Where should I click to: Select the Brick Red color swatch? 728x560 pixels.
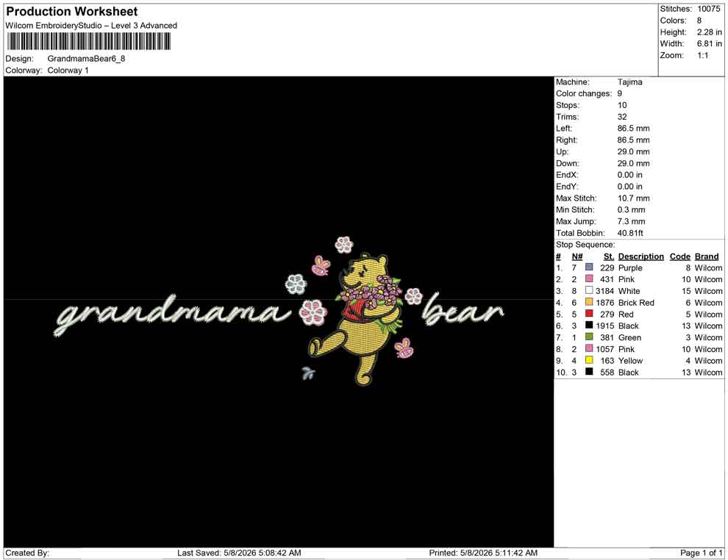[589, 302]
